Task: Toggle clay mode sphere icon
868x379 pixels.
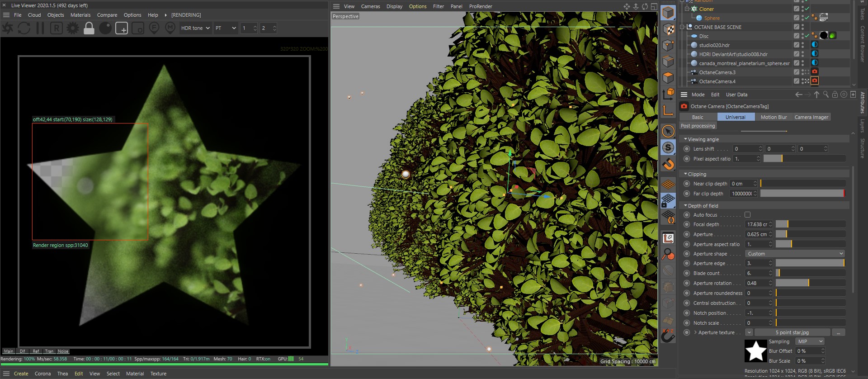Action: (105, 28)
